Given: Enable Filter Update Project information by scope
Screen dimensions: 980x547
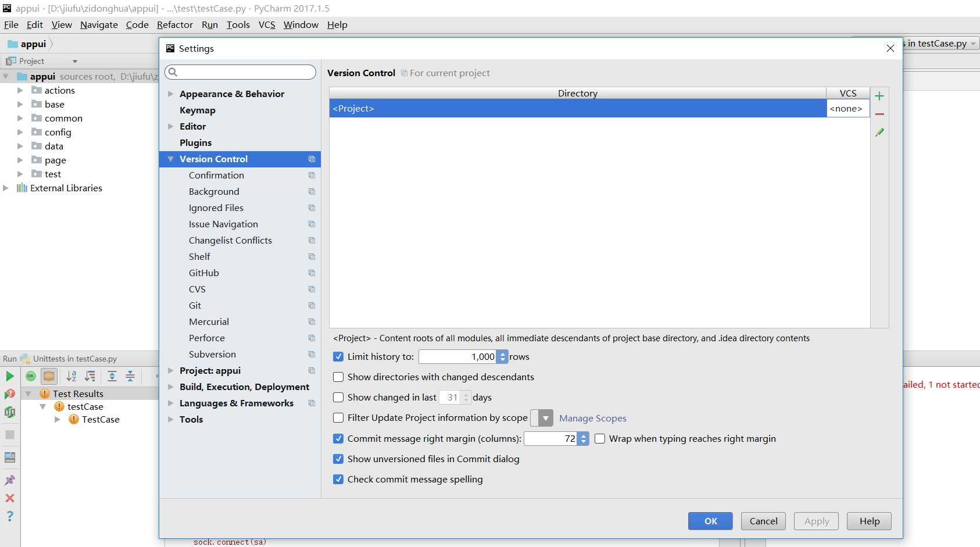Looking at the screenshot, I should pyautogui.click(x=338, y=418).
